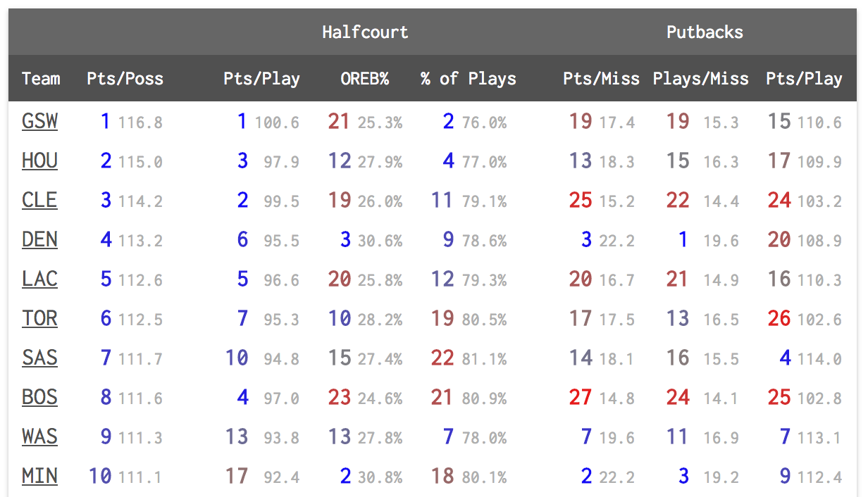Open the LAC team link
The image size is (868, 497).
point(39,279)
